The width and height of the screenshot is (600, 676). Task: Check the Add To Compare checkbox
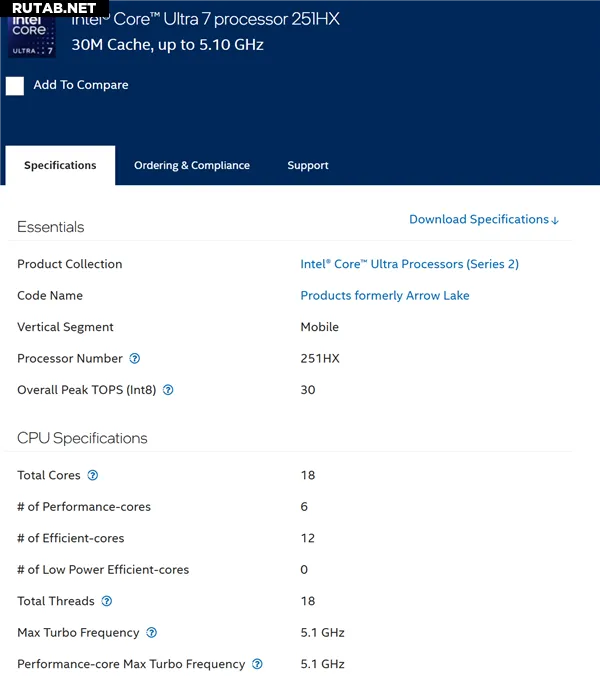pyautogui.click(x=15, y=86)
